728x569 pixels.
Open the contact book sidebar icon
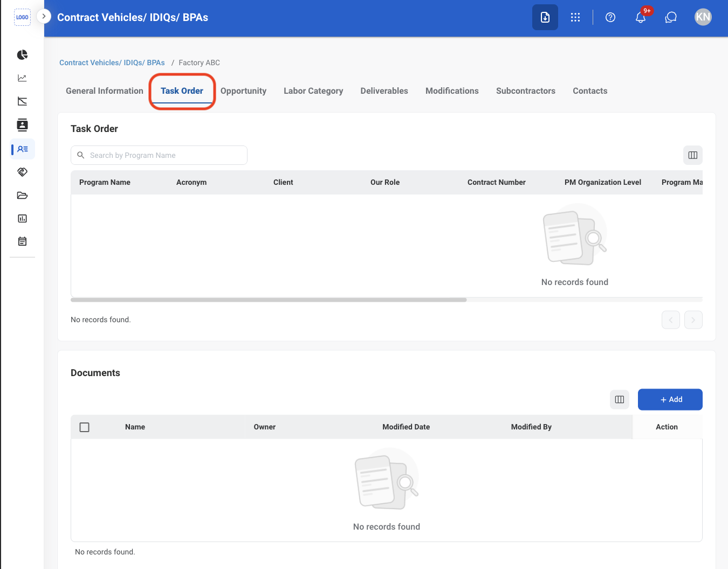pyautogui.click(x=22, y=125)
